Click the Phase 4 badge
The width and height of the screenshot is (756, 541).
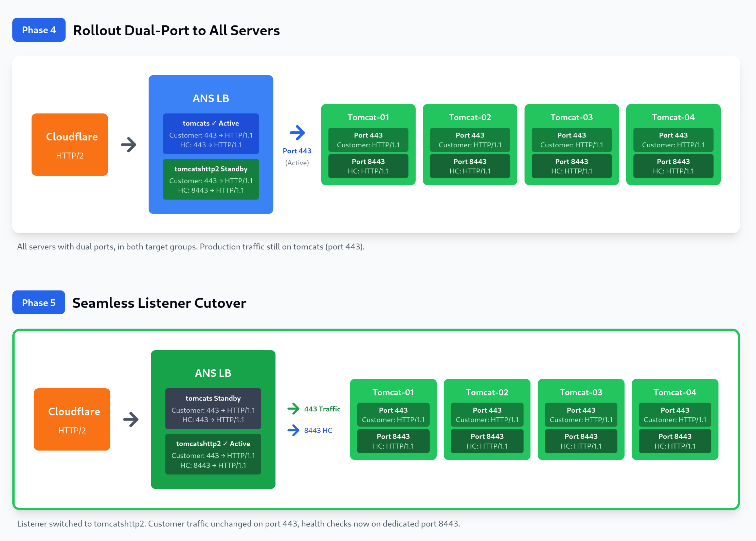tap(39, 30)
